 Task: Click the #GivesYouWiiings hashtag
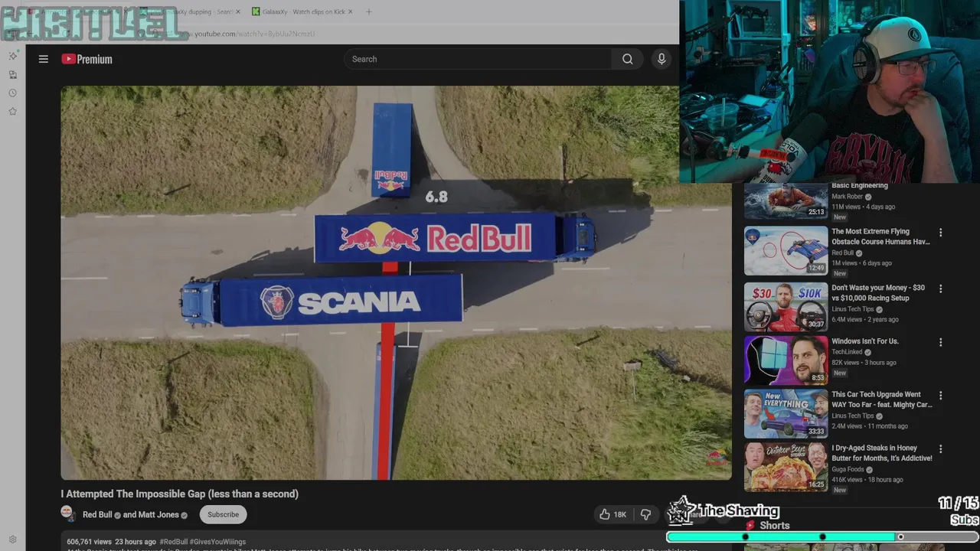217,542
